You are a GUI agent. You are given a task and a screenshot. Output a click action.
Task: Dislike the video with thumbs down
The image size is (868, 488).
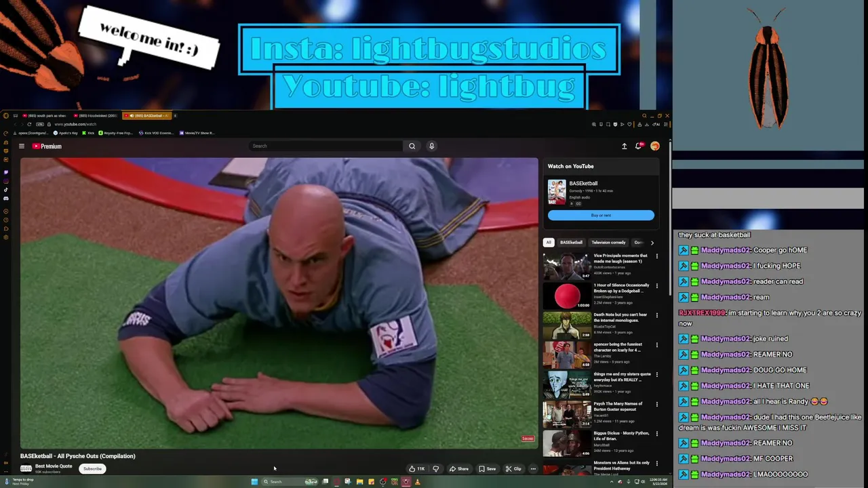[x=436, y=468]
